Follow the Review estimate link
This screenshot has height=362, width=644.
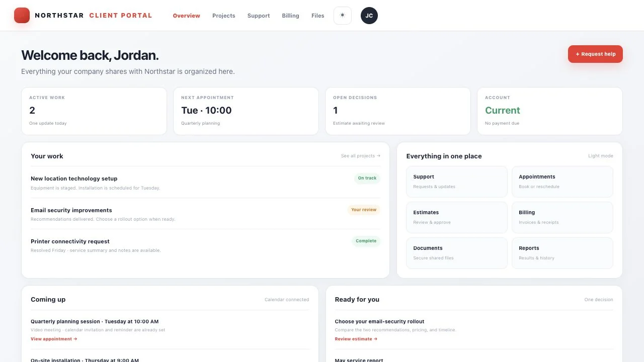356,339
